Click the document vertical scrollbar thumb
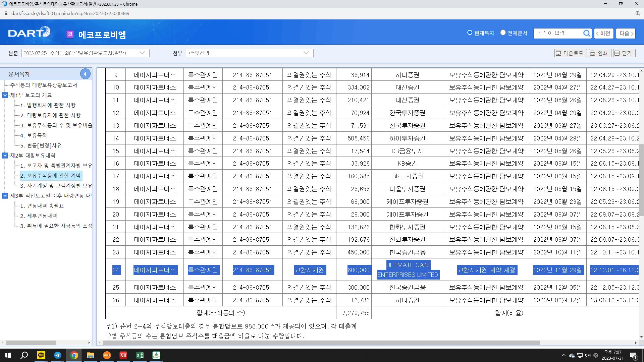Viewport: 644px width, 362px height. [641, 180]
